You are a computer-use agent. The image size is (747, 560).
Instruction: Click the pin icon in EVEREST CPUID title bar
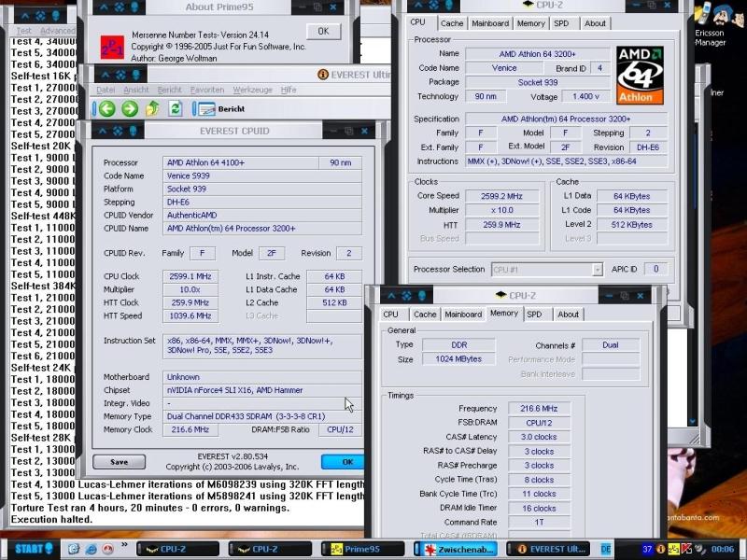tap(133, 131)
